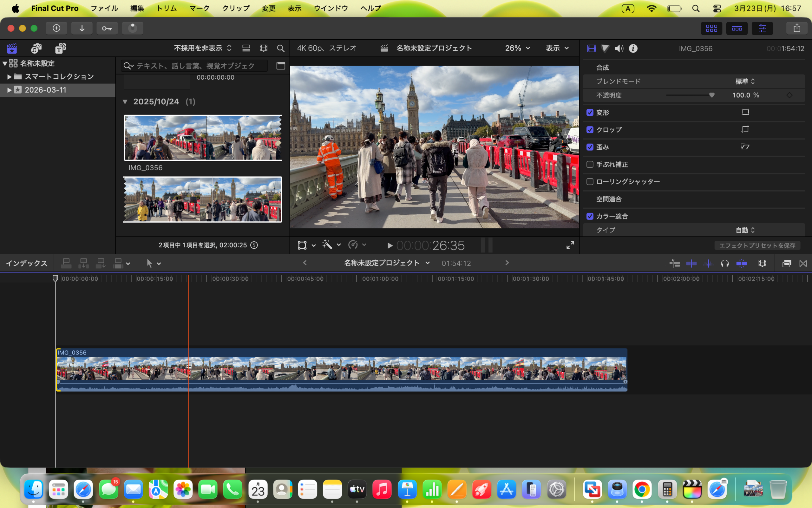Open the ブレンドモード 標準 popup

click(745, 81)
